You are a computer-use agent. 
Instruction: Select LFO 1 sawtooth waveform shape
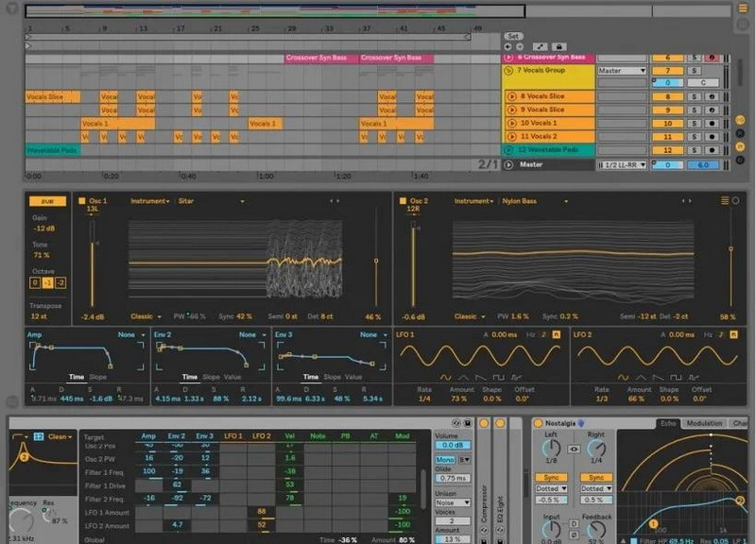tap(481, 377)
